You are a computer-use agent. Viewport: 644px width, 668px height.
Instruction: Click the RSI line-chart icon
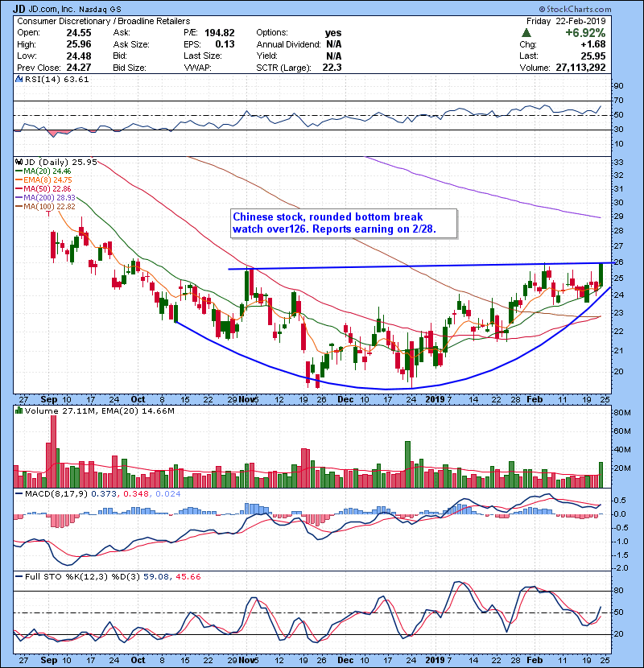[19, 79]
